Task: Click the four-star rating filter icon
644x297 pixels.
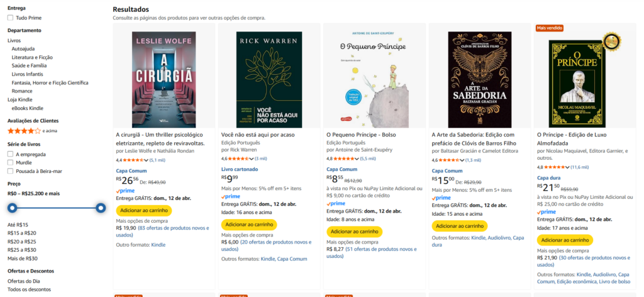Action: pyautogui.click(x=24, y=131)
